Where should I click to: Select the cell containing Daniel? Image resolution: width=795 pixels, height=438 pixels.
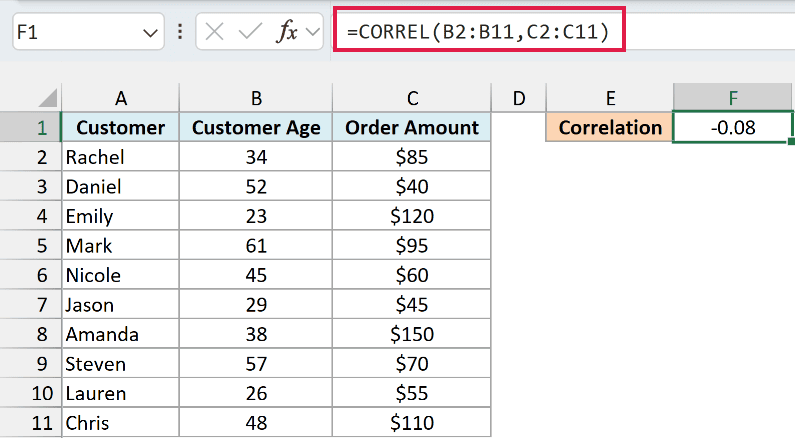121,187
